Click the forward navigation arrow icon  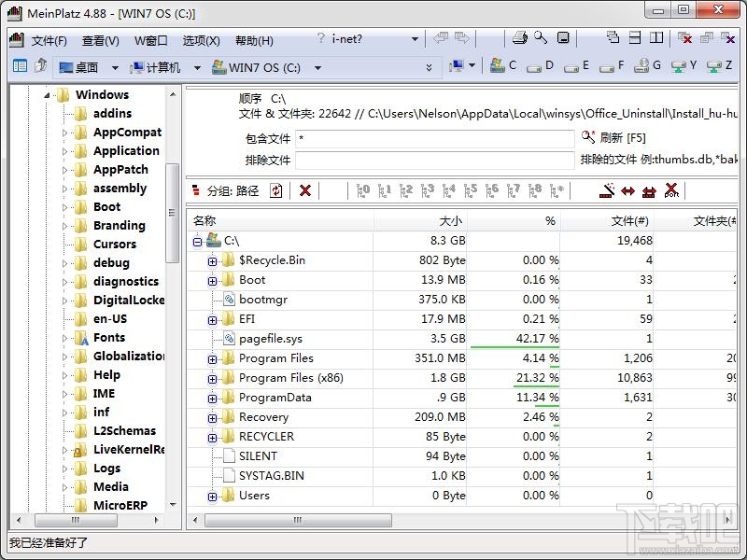(461, 37)
